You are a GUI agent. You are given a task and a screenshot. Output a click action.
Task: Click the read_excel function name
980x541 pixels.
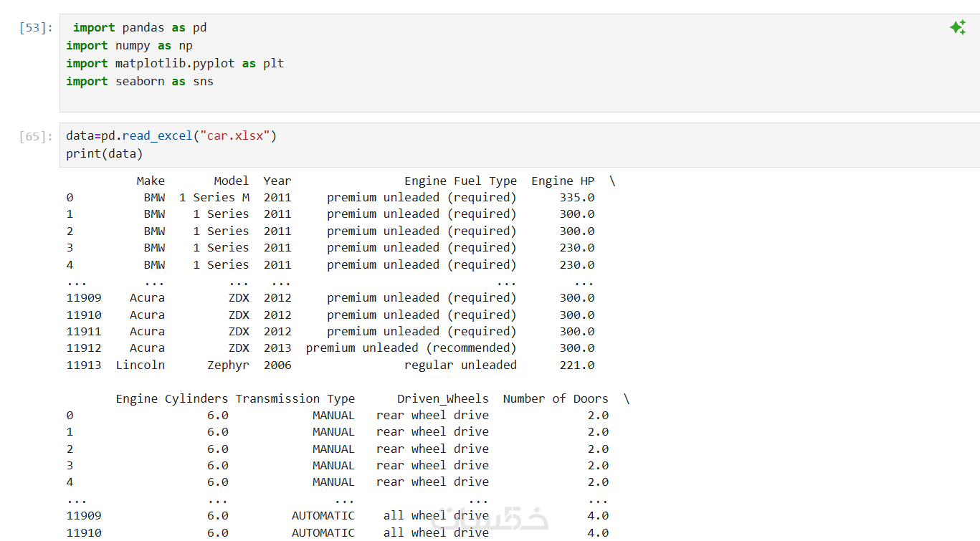(158, 136)
